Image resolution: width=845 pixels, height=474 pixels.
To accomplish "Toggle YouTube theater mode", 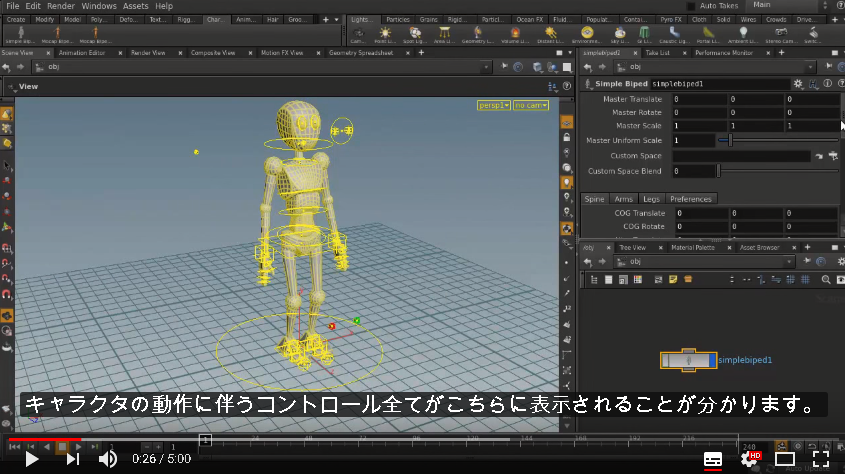I will (785, 459).
